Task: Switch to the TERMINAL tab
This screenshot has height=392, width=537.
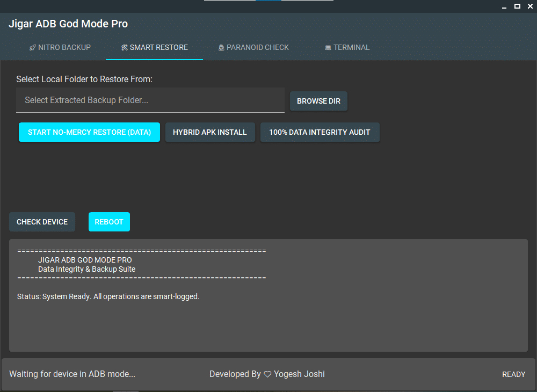Action: pyautogui.click(x=347, y=47)
